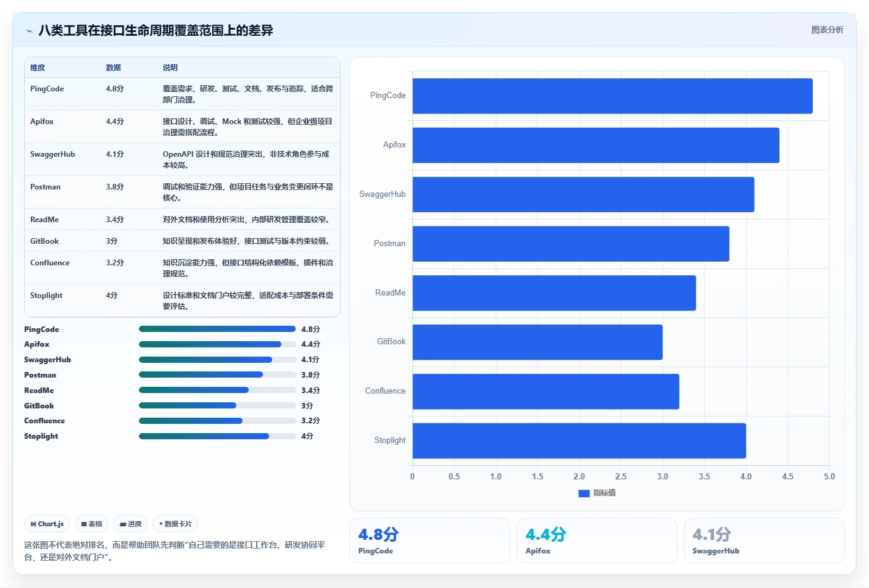Click the SwaggerHub bar in the chart
The image size is (869, 588).
tap(583, 194)
